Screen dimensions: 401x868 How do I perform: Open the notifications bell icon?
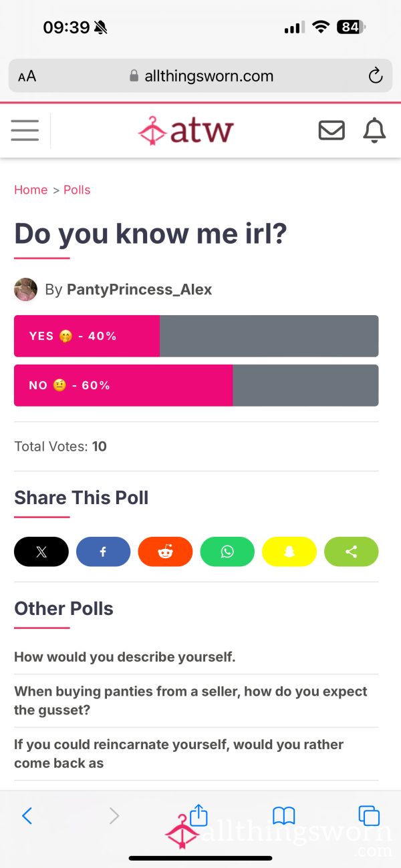(374, 130)
